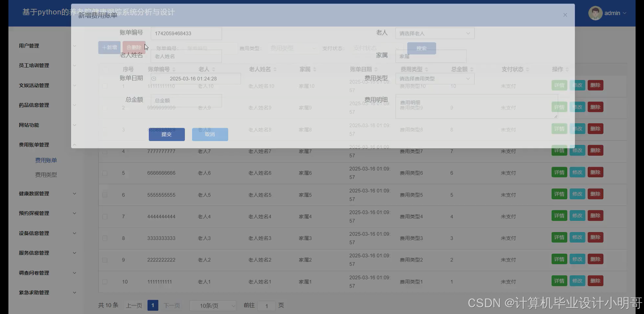Close the 新增费用账单 dialog with the X icon
Image resolution: width=644 pixels, height=314 pixels.
pyautogui.click(x=565, y=15)
